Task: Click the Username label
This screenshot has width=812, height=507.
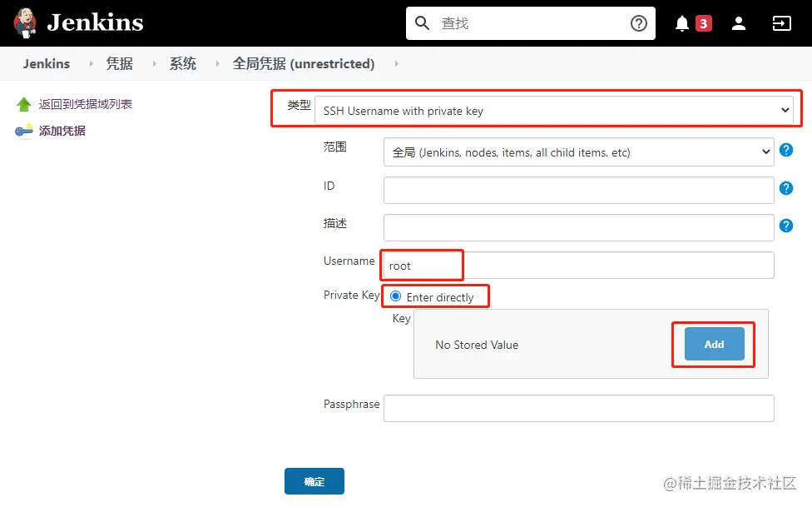Action: [x=349, y=261]
